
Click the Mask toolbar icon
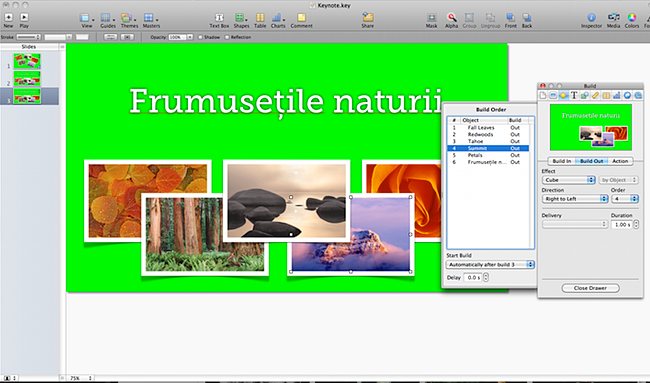(x=432, y=17)
